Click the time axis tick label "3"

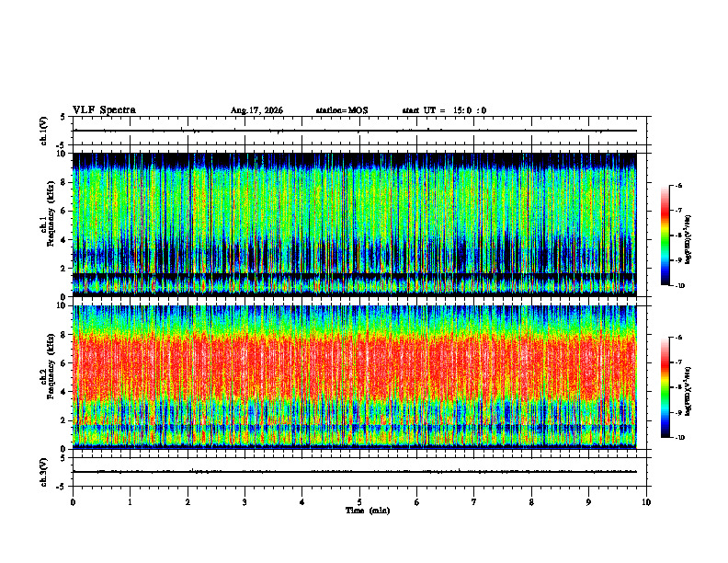[x=245, y=502]
